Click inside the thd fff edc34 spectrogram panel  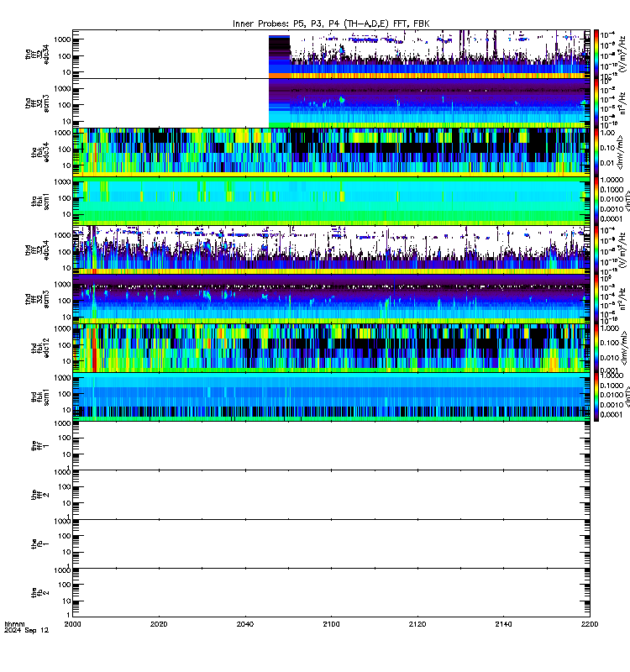coord(331,249)
